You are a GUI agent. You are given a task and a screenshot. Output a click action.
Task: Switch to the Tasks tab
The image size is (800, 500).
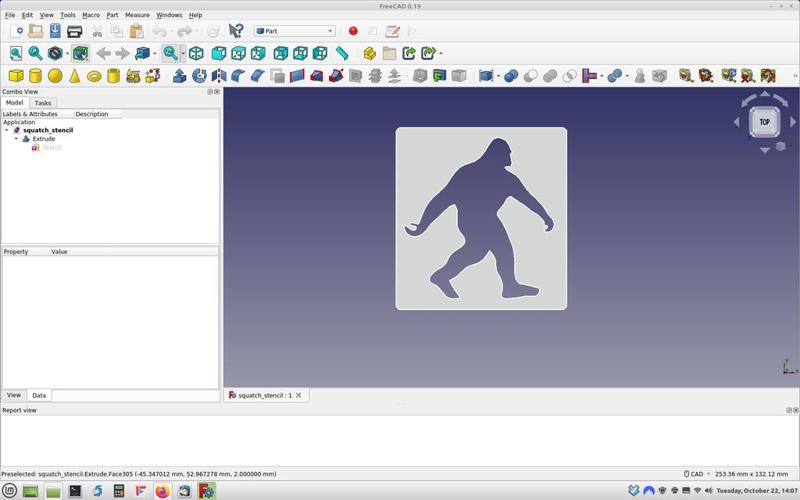click(x=43, y=103)
